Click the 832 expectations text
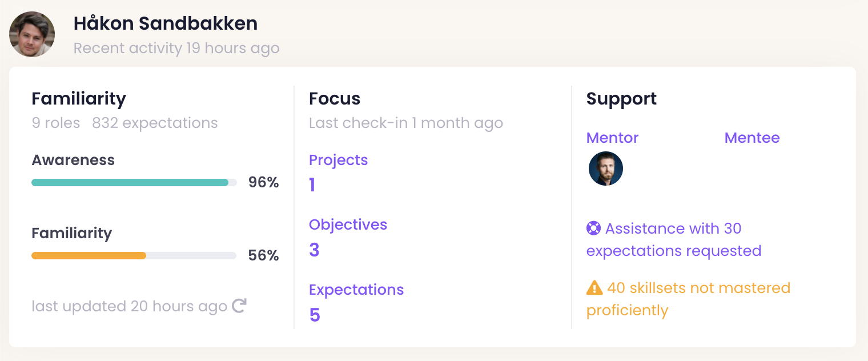Viewport: 868px width, 361px height. tap(155, 123)
